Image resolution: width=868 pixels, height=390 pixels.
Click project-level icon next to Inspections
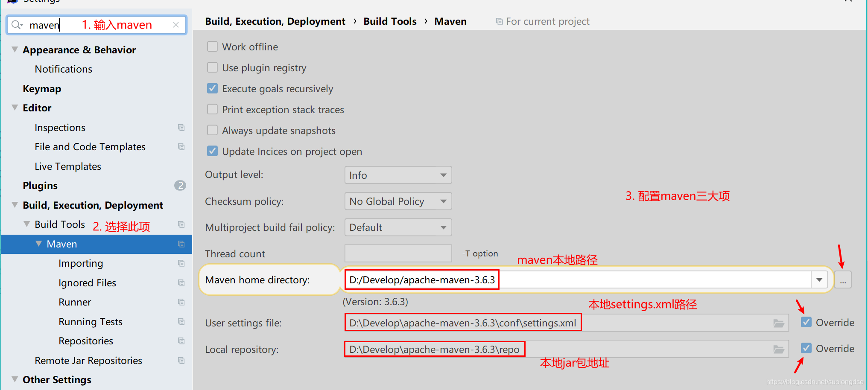pyautogui.click(x=181, y=128)
